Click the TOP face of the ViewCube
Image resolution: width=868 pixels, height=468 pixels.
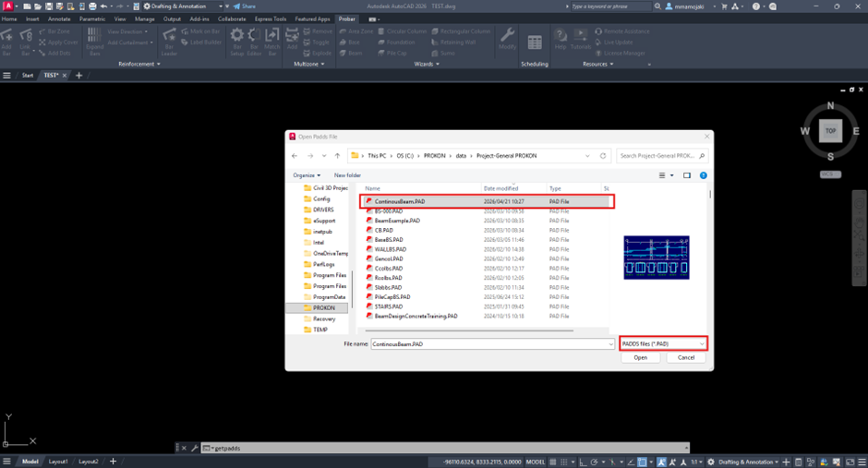click(830, 131)
